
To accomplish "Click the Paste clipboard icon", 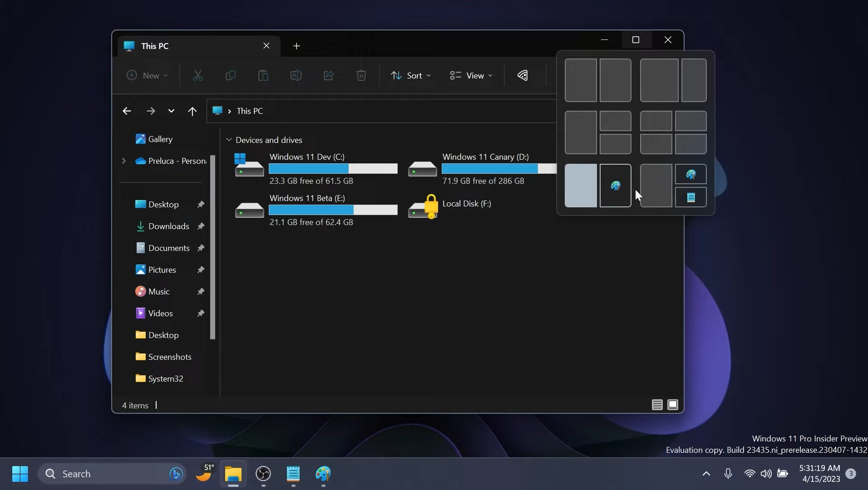I will click(263, 75).
